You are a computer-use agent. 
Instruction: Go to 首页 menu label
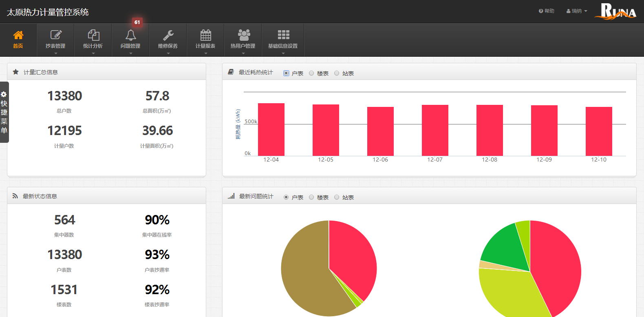18,46
